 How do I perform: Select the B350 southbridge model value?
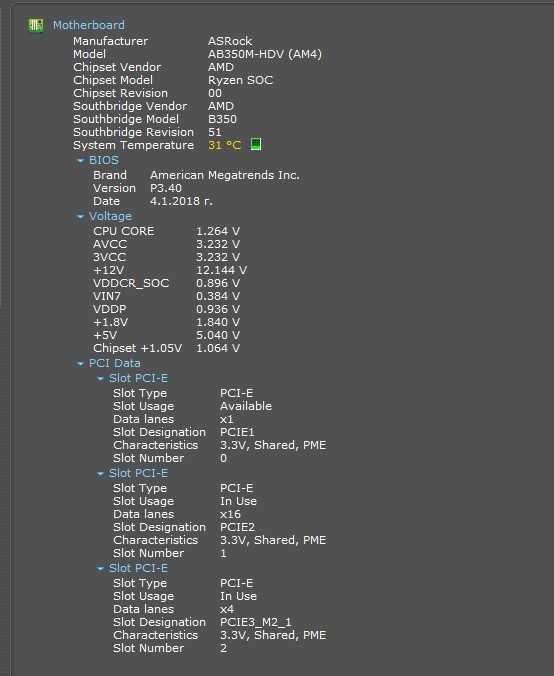pos(222,119)
